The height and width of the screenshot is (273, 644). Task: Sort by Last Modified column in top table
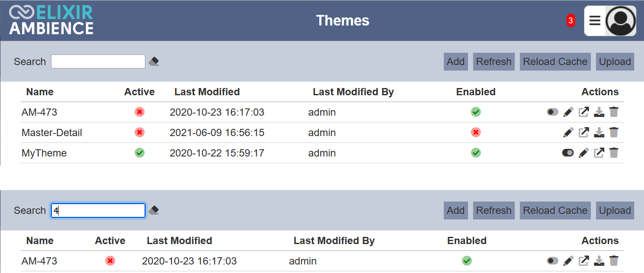point(207,92)
